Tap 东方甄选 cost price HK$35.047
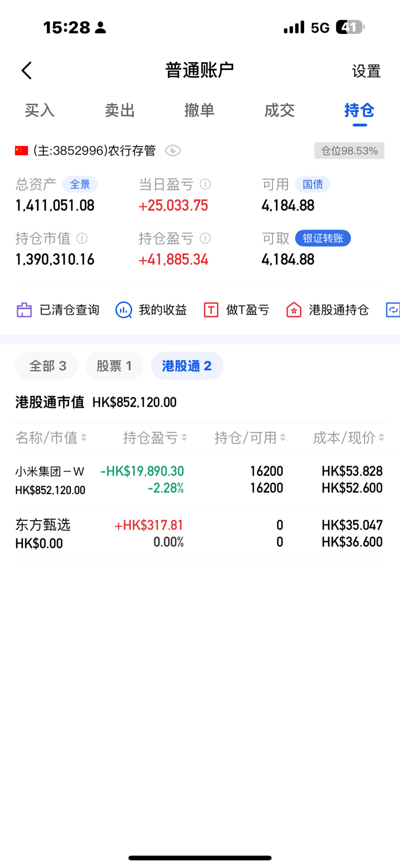 pyautogui.click(x=352, y=525)
